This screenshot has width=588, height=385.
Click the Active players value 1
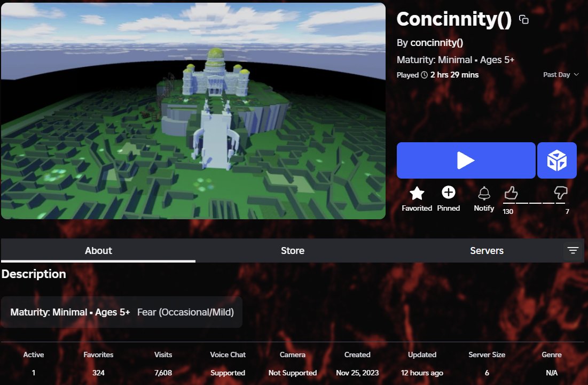coord(33,373)
